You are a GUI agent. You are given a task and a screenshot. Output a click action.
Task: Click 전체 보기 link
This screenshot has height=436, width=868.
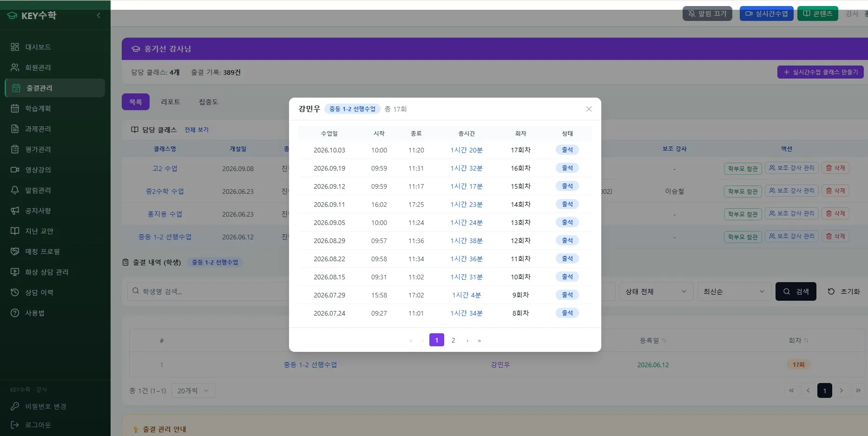[x=197, y=130]
